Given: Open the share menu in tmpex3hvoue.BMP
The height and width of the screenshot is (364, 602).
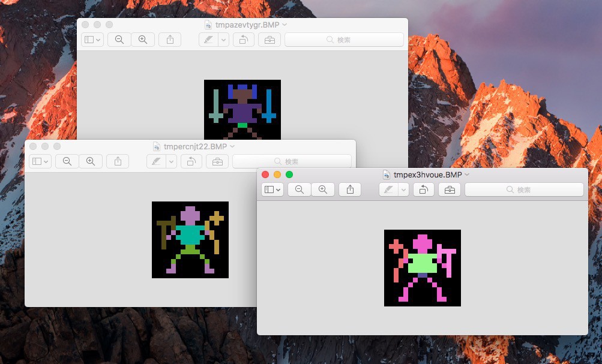Looking at the screenshot, I should 350,189.
